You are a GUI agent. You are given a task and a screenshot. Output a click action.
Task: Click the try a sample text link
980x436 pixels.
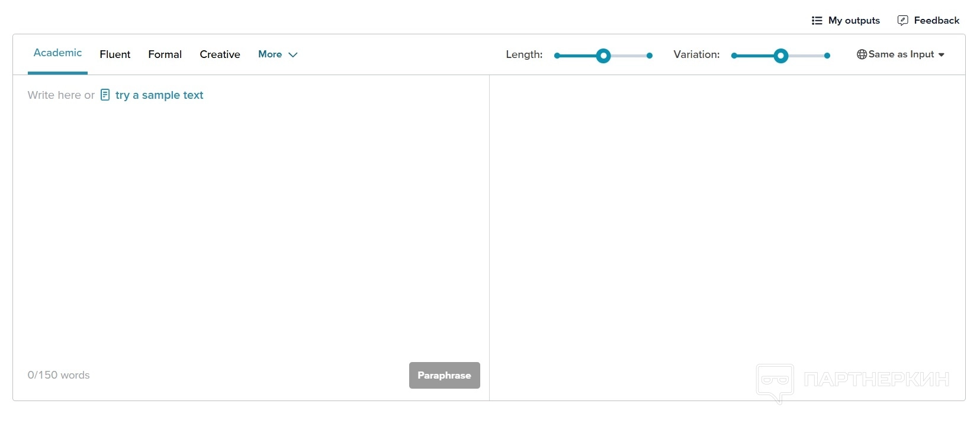click(159, 95)
